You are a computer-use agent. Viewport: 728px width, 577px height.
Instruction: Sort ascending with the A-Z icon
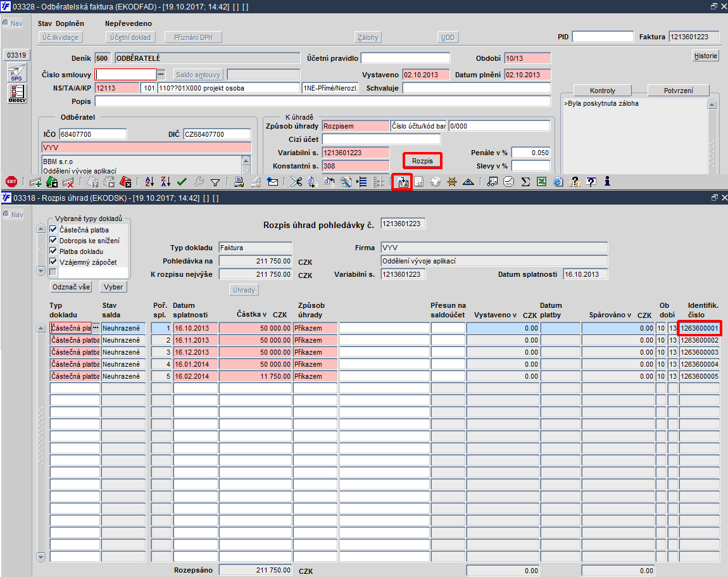pyautogui.click(x=149, y=182)
